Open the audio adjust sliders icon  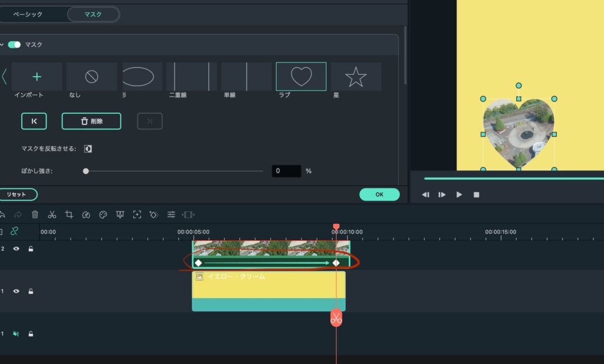(171, 215)
